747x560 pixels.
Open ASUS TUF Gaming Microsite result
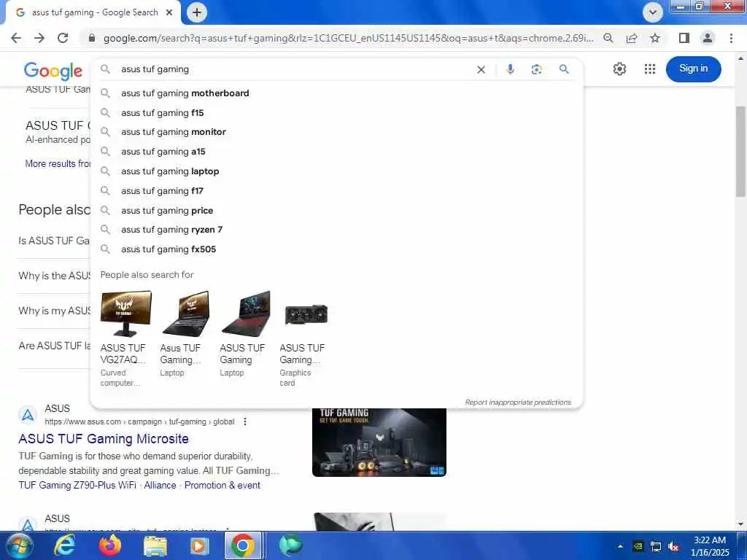point(104,438)
